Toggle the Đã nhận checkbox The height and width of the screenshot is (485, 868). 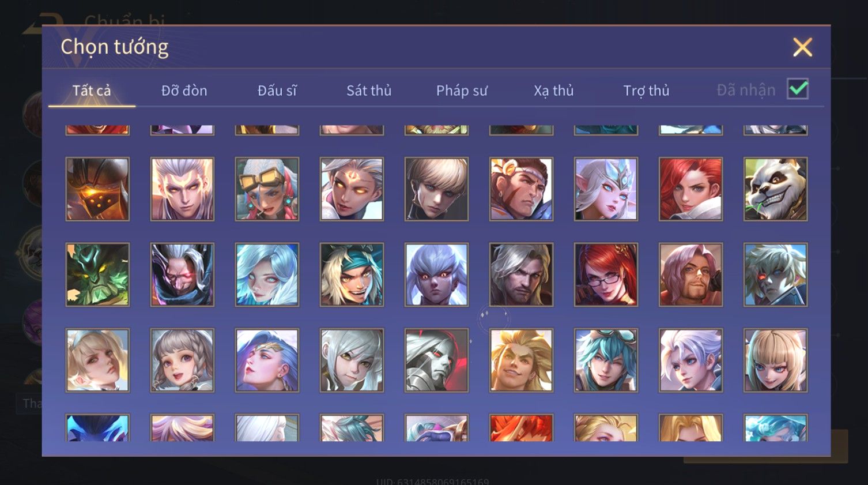point(798,89)
